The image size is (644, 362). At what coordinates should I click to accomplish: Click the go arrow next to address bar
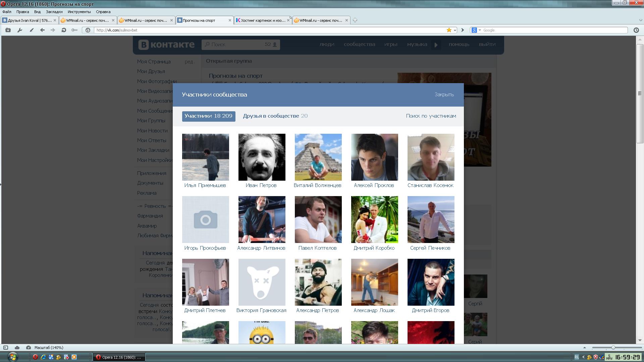463,30
